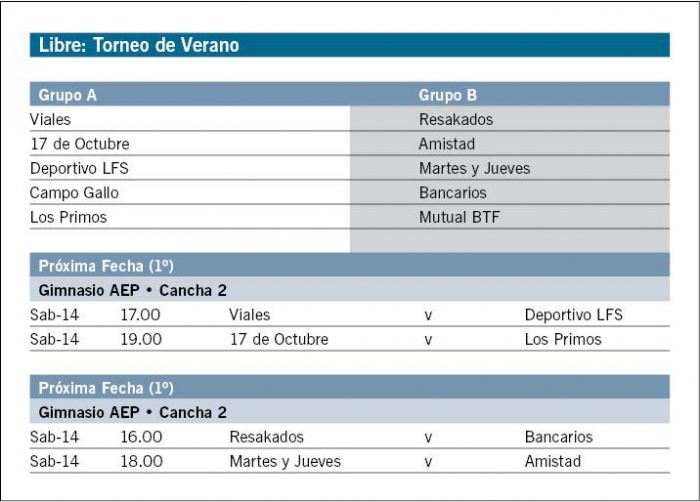The image size is (700, 502).
Task: Click Los Primos in the 19.00 match row
Action: 563,339
